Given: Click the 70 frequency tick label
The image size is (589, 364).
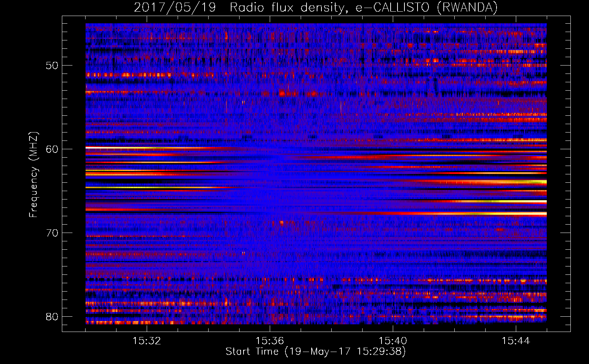Looking at the screenshot, I should click(52, 233).
